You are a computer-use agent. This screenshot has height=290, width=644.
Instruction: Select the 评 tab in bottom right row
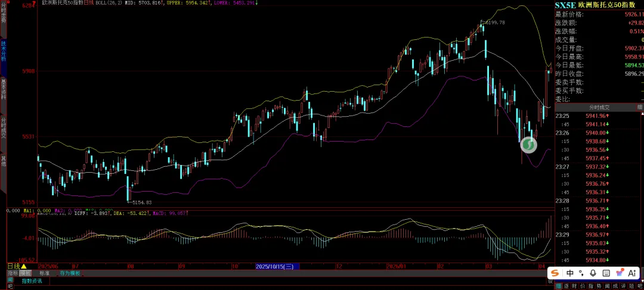pos(624,285)
